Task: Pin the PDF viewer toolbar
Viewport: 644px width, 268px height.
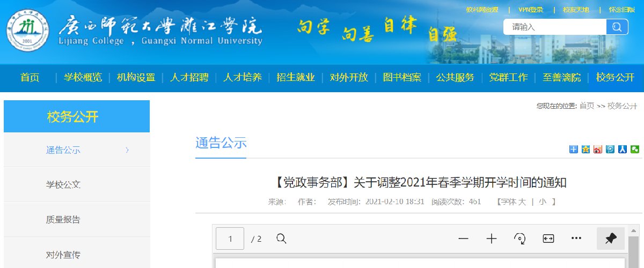Action: pos(611,239)
